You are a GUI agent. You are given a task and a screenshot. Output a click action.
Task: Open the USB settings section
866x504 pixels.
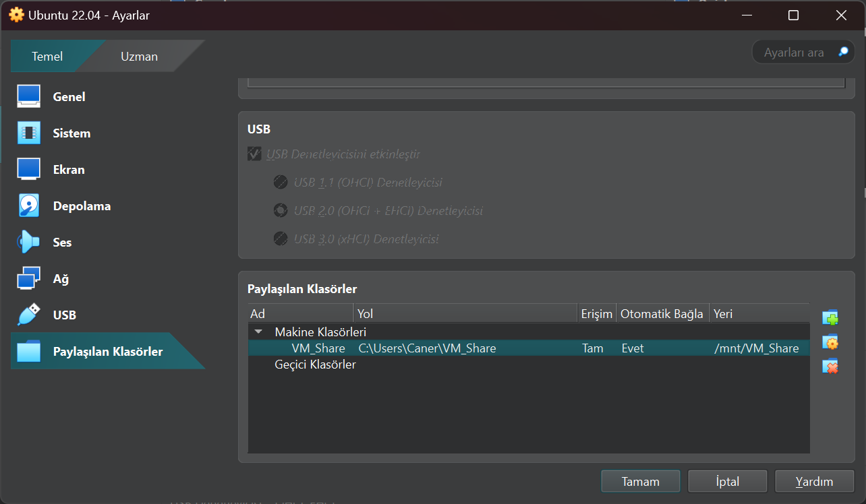pos(108,315)
